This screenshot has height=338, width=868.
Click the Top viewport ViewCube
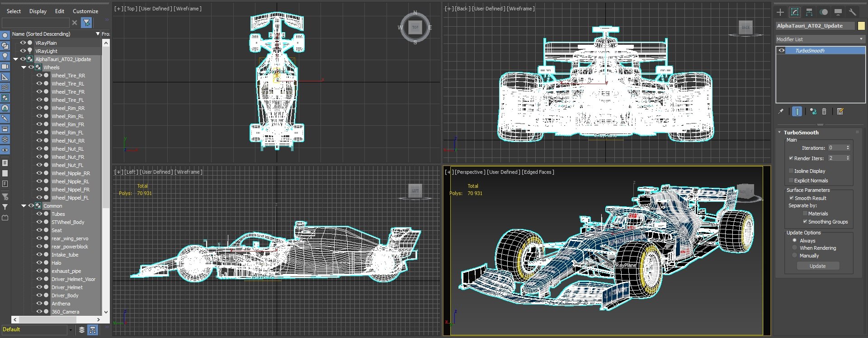[415, 28]
